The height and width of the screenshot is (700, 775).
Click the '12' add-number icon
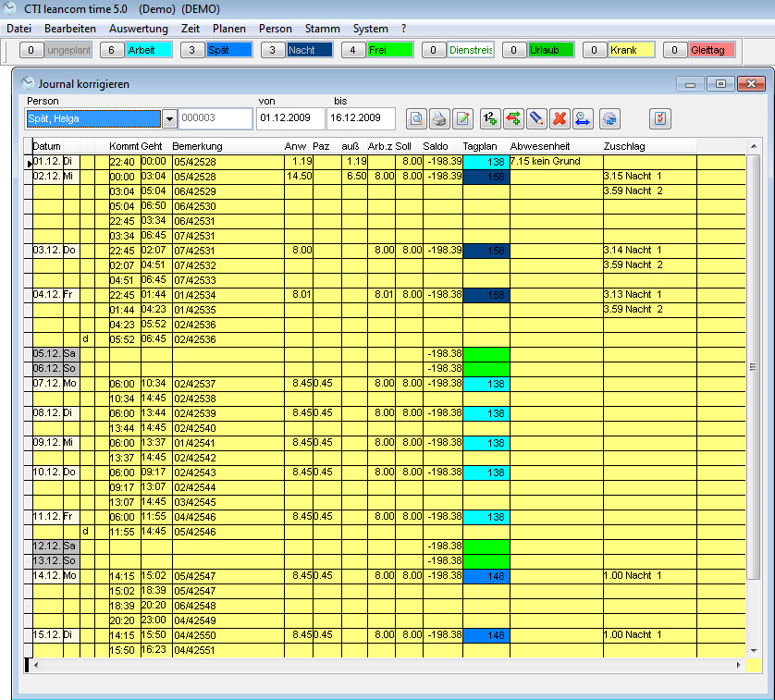pos(490,118)
